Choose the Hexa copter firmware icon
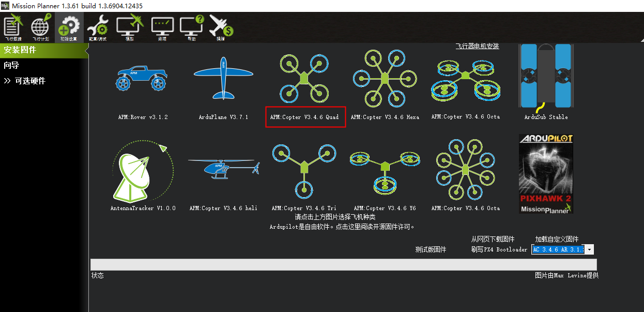 [x=385, y=78]
